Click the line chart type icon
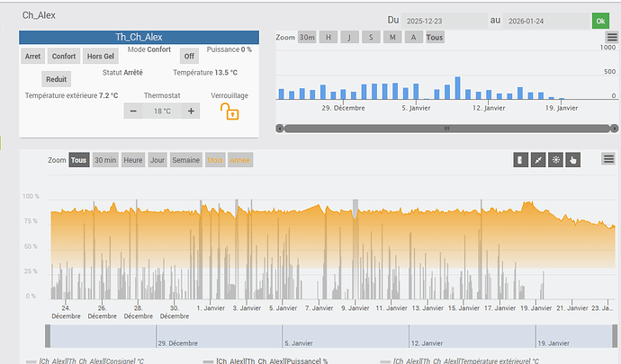This screenshot has height=364, width=621. tap(538, 160)
